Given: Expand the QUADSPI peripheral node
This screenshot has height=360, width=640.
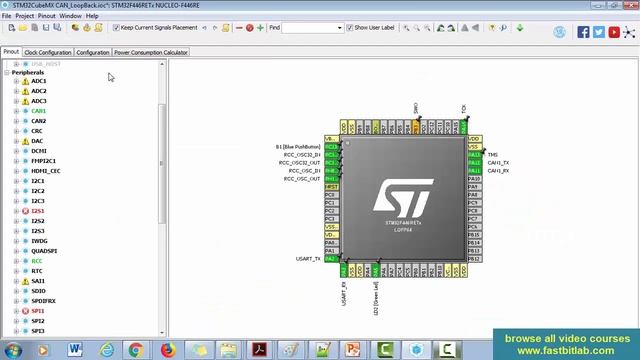Looking at the screenshot, I should point(16,251).
